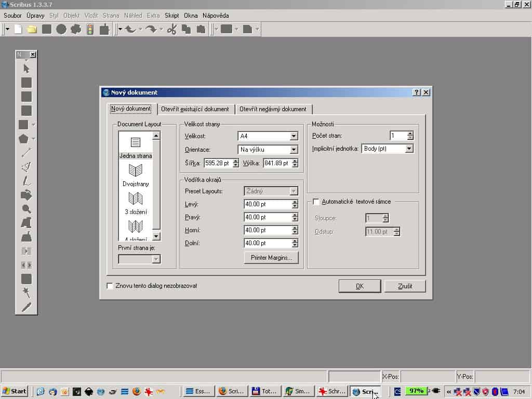Switch to Otevřít existující dokument tab
The width and height of the screenshot is (532, 399).
[195, 109]
